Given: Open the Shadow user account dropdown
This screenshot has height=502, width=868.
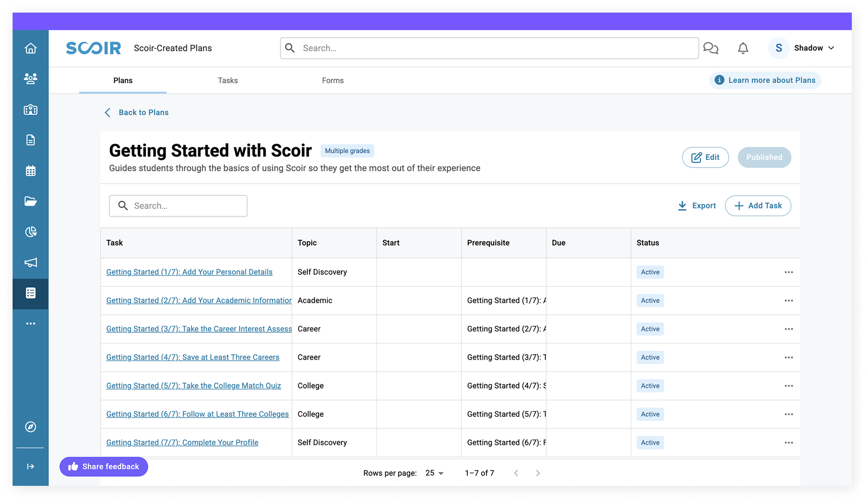Looking at the screenshot, I should click(x=803, y=48).
